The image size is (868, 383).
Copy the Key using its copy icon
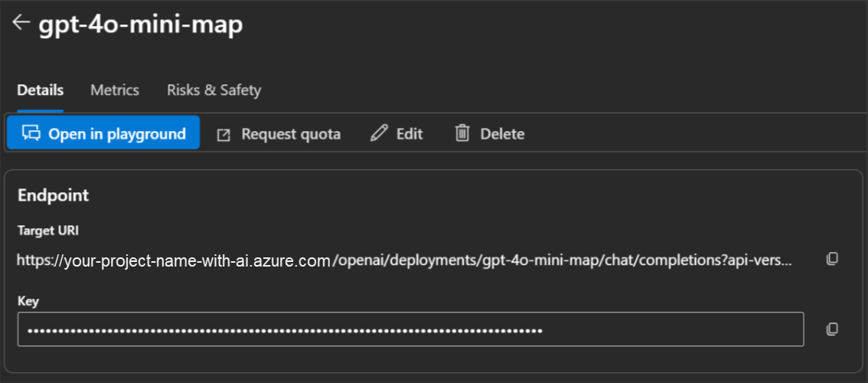832,329
